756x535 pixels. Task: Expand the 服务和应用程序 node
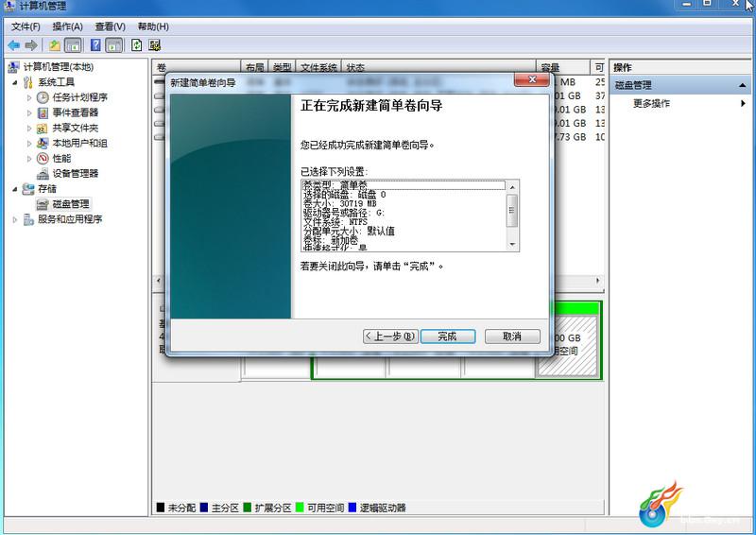click(15, 219)
